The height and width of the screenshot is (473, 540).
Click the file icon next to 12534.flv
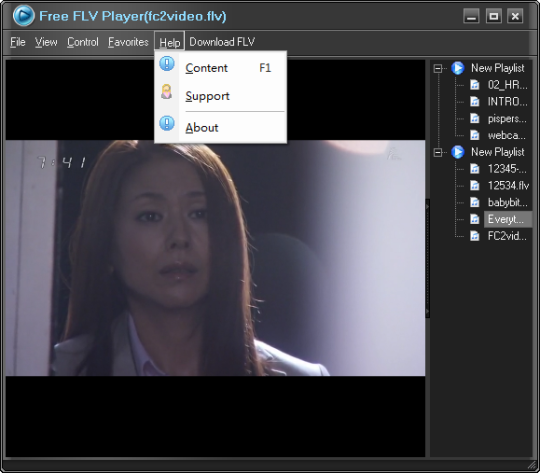(x=475, y=186)
